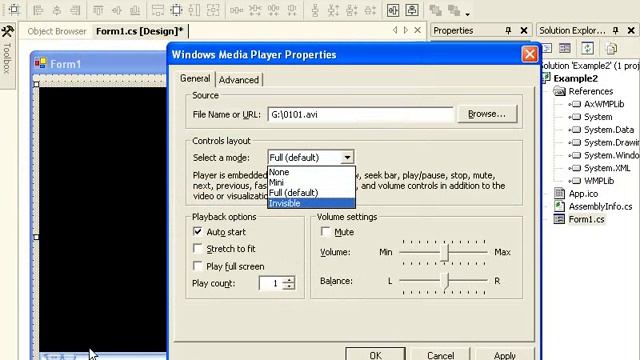Pin the Solution Explorer panel
Viewport: 640px width, 360px height.
616,30
